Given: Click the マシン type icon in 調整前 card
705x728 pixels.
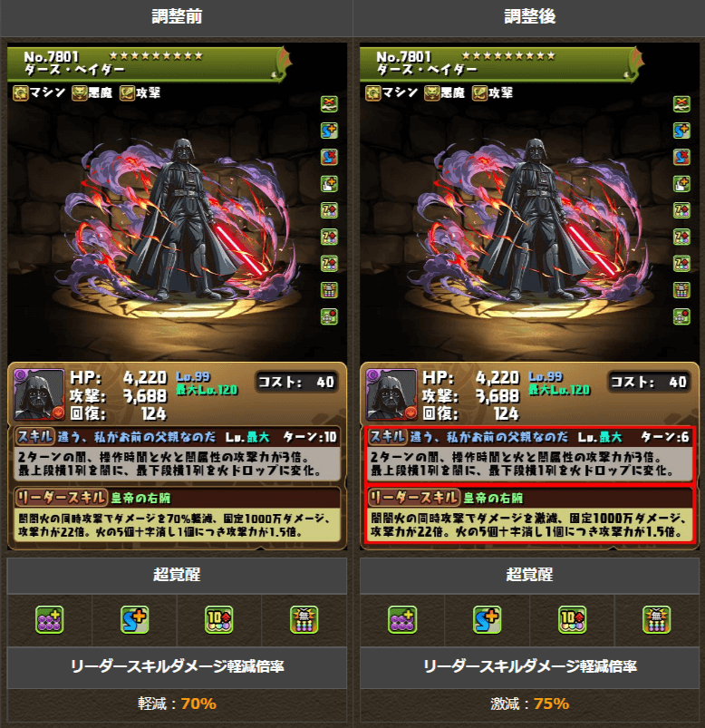Looking at the screenshot, I should [x=21, y=92].
